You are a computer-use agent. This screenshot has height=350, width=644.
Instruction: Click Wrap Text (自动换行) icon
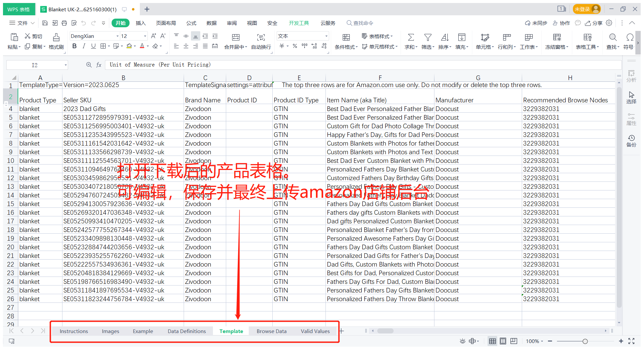click(261, 37)
